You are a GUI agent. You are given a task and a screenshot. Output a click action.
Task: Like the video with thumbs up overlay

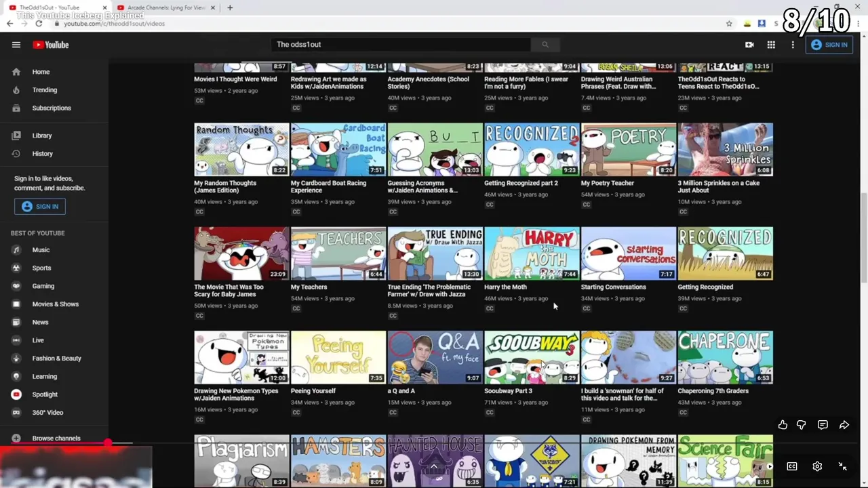pyautogui.click(x=783, y=425)
